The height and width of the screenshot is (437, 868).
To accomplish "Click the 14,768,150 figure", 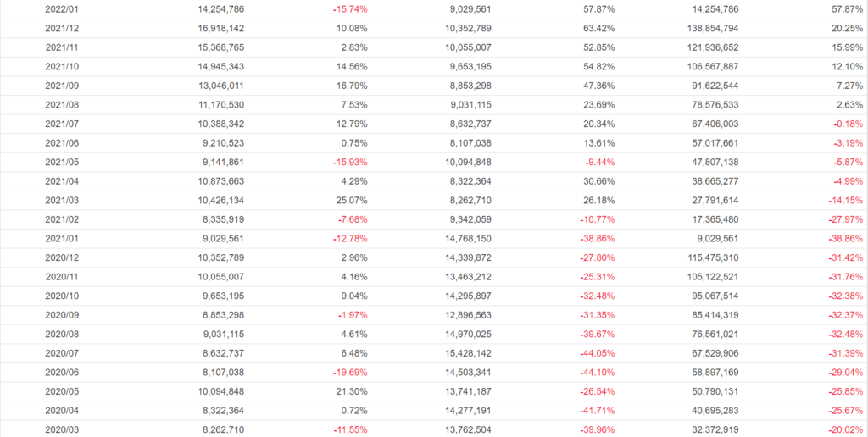I will pyautogui.click(x=461, y=238).
